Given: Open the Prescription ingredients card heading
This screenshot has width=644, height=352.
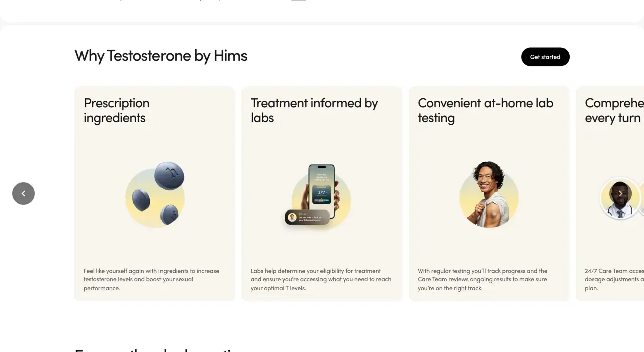Looking at the screenshot, I should 117,110.
